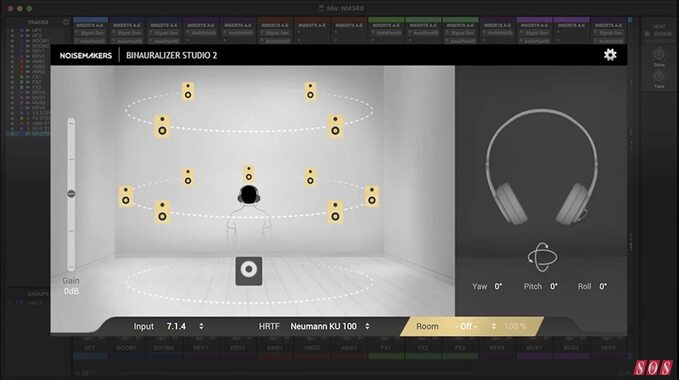The height and width of the screenshot is (380, 679).
Task: Select the rear left surround speaker
Action: coord(162,212)
